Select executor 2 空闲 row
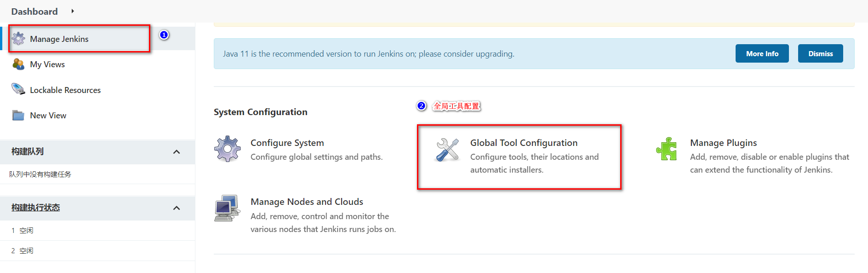Image resolution: width=868 pixels, height=273 pixels. [x=97, y=251]
